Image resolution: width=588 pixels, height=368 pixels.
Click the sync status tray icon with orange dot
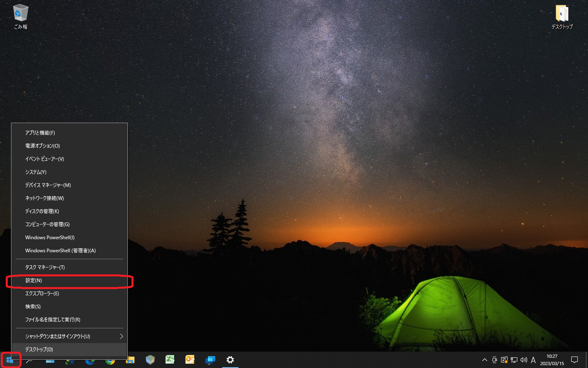click(504, 360)
